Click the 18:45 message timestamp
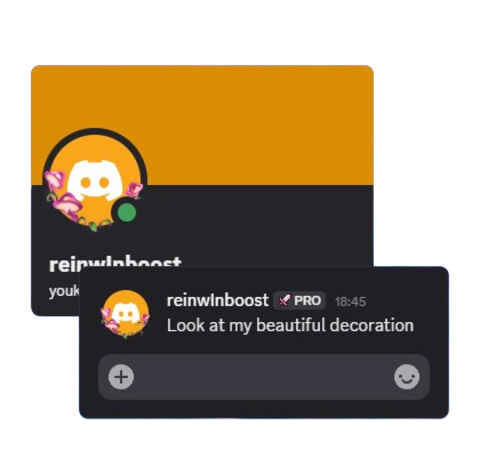The width and height of the screenshot is (480, 450). coord(351,302)
